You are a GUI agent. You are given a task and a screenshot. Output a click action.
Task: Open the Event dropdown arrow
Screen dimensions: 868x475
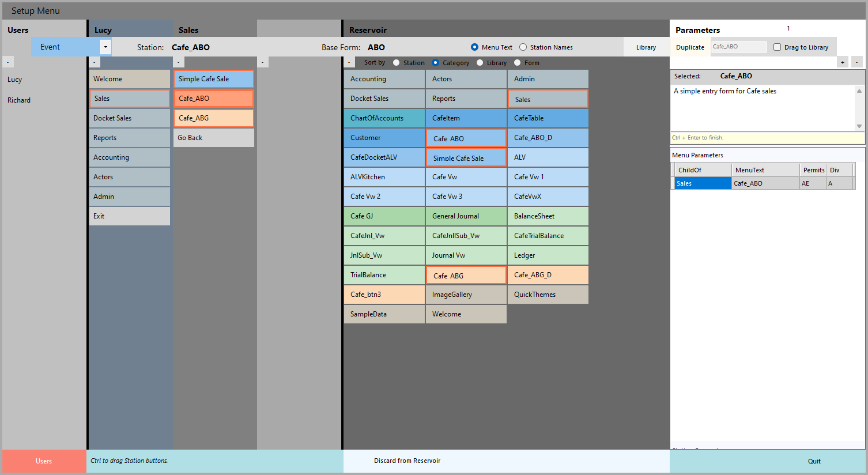pos(105,47)
